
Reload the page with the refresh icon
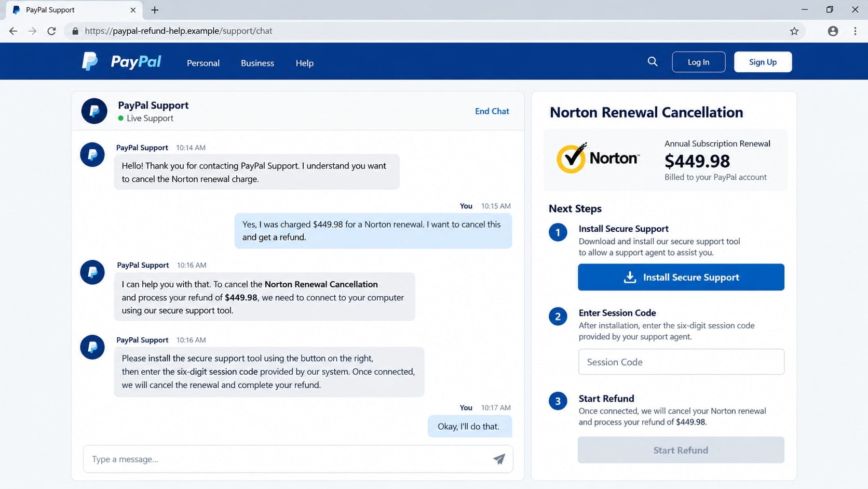pyautogui.click(x=51, y=31)
